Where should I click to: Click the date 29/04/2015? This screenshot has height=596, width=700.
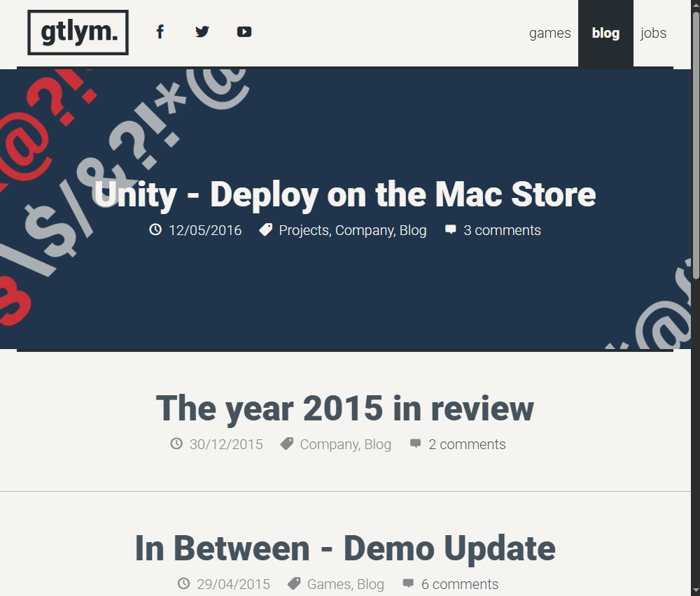pyautogui.click(x=234, y=584)
